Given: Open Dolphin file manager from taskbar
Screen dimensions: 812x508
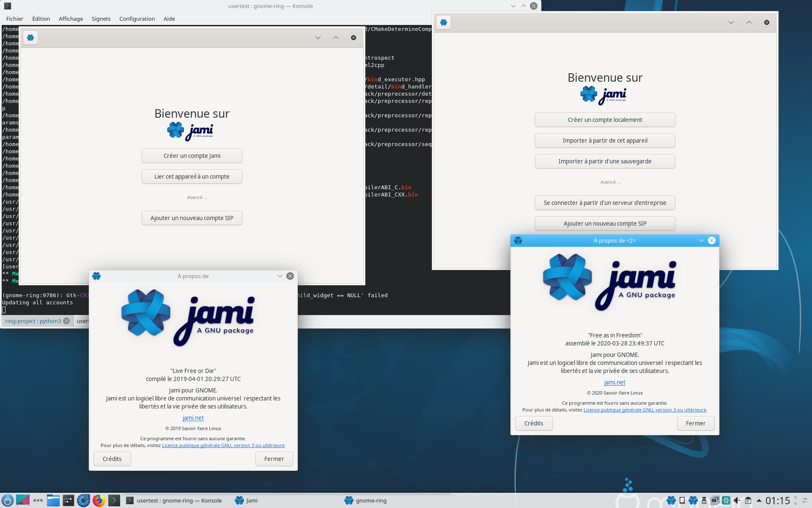Looking at the screenshot, I should pyautogui.click(x=53, y=500).
